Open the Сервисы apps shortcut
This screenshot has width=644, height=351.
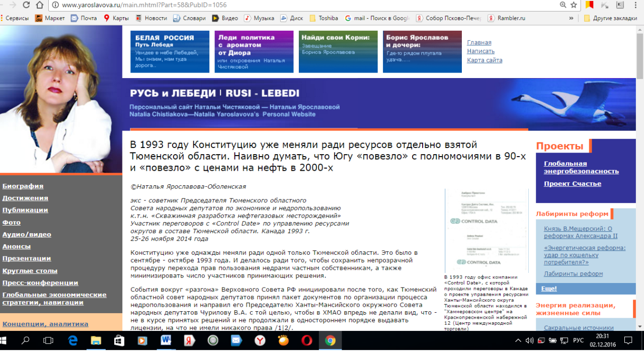point(16,18)
